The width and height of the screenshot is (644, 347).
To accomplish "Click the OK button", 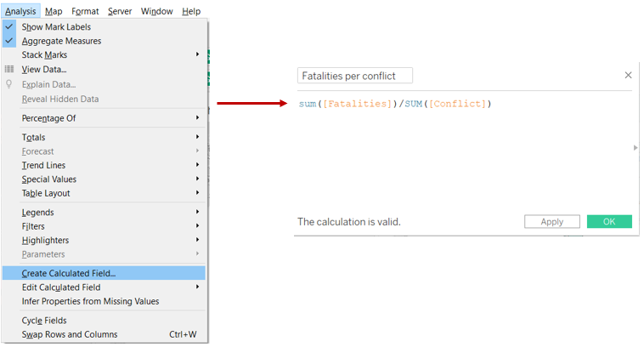I will [608, 222].
